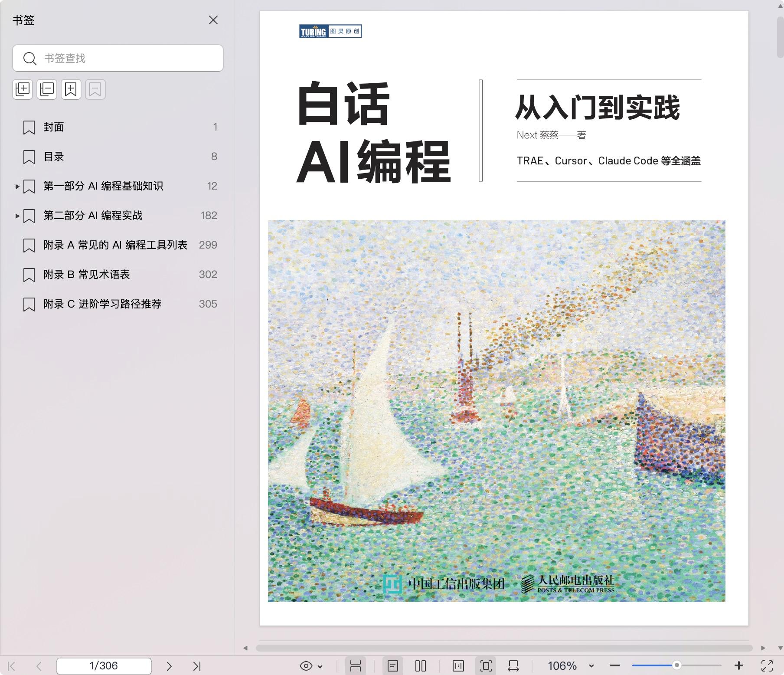784x675 pixels.
Task: Open 附录 C 进阶学习路径推荐
Action: point(102,304)
